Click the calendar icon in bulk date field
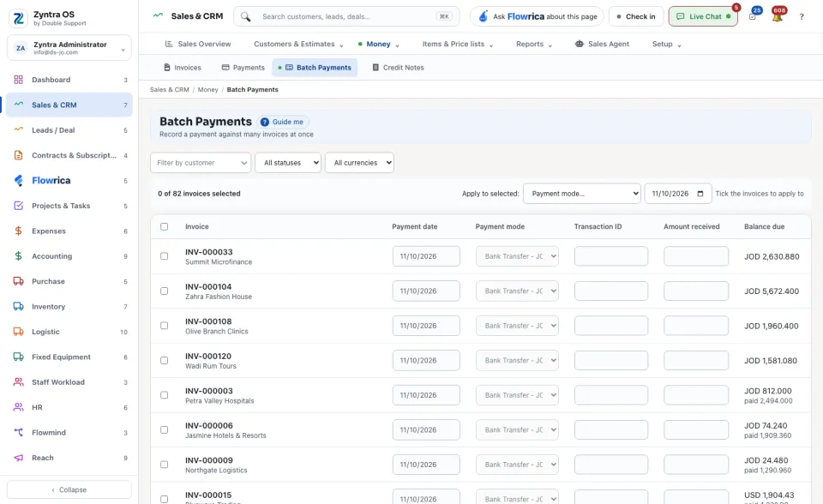 700,194
